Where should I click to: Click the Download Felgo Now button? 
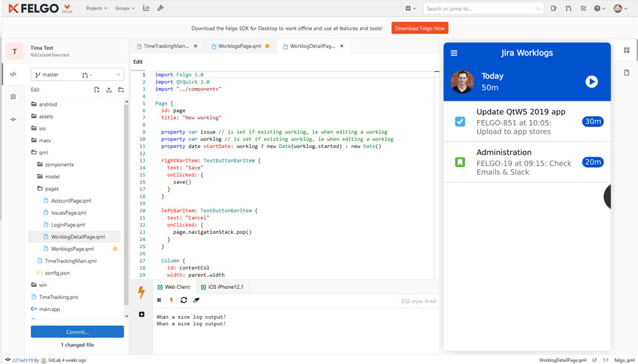420,28
